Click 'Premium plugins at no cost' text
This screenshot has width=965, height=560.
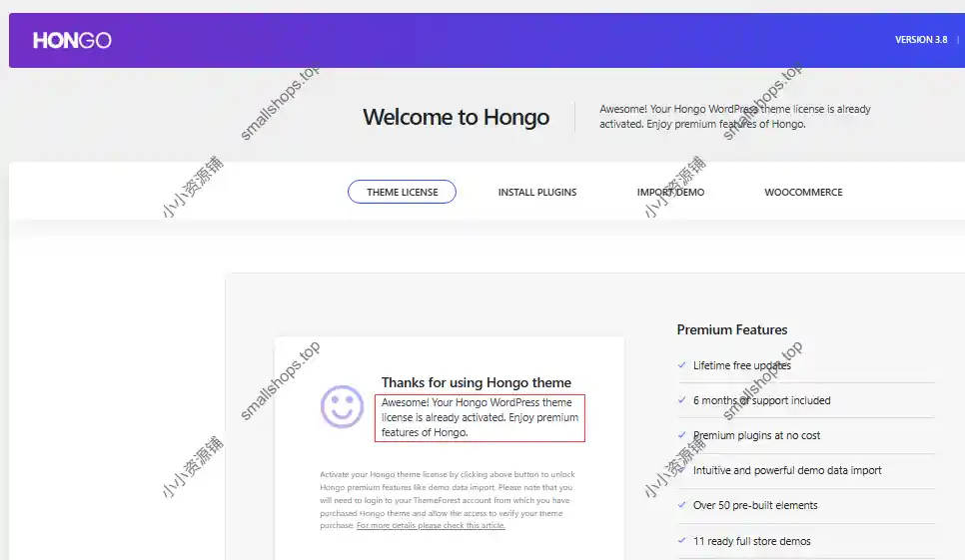[x=757, y=435]
